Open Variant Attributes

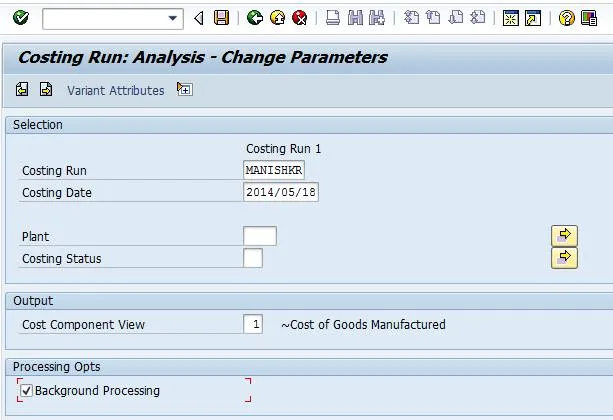point(116,91)
